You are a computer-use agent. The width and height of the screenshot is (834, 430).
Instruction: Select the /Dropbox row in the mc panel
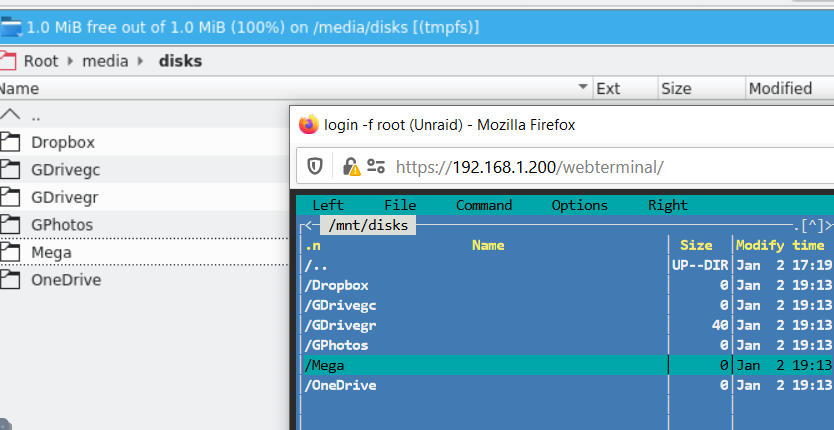[x=567, y=285]
